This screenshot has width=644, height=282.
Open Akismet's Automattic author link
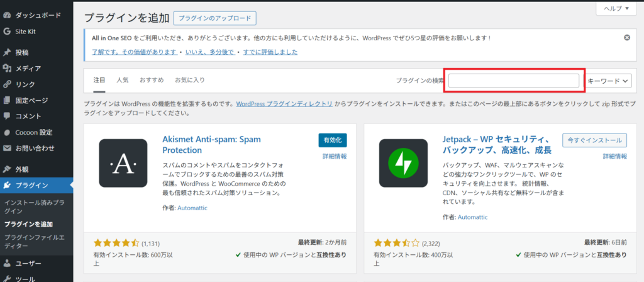tap(192, 208)
